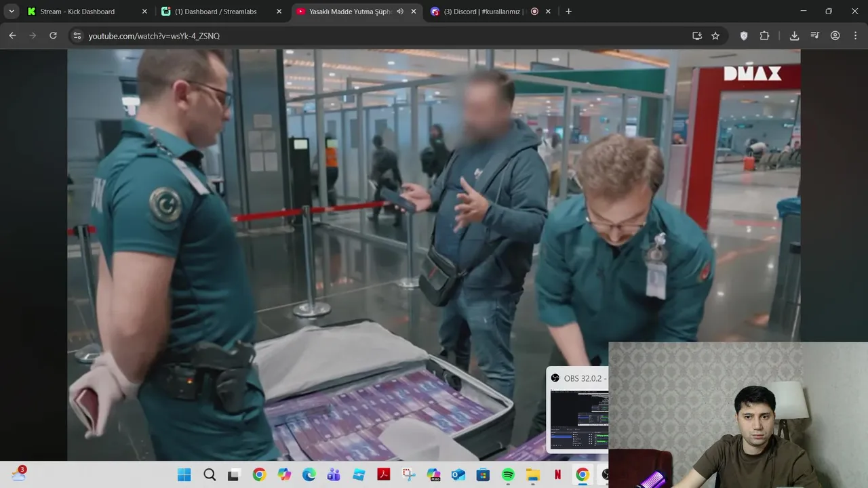Open the Chrome profile icon
Image resolution: width=868 pixels, height=488 pixels.
click(835, 36)
